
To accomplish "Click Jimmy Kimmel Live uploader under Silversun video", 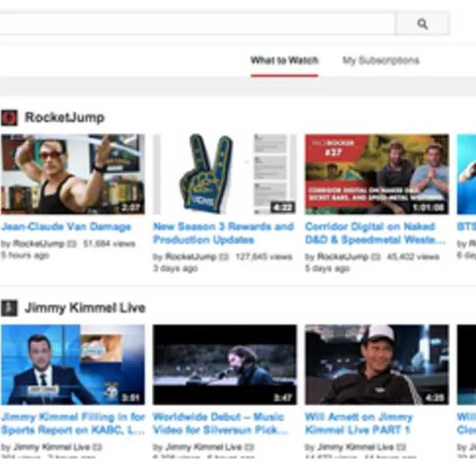I will (203, 447).
